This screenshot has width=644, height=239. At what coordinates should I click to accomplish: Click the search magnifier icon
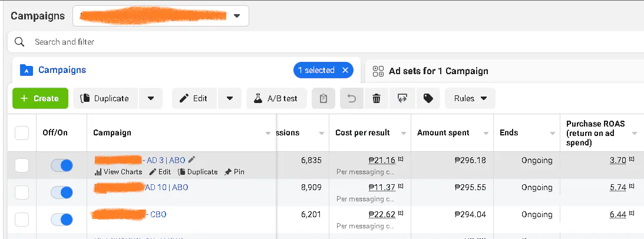tap(19, 42)
